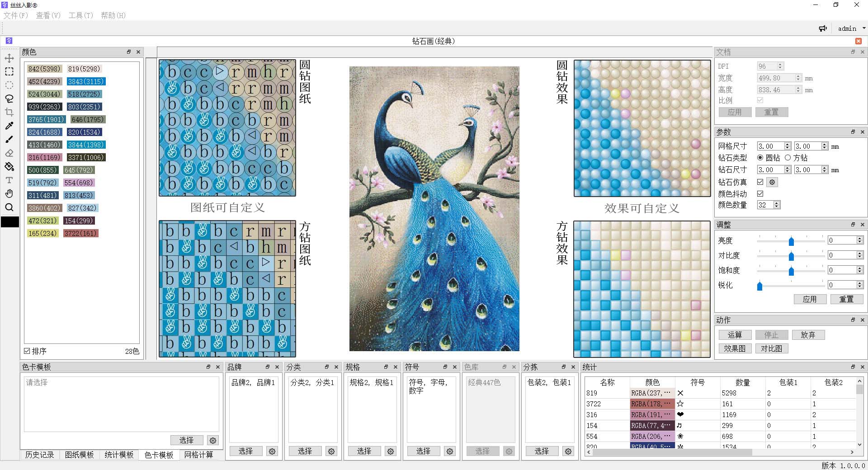Select the hand pan tool
The height and width of the screenshot is (470, 868).
pyautogui.click(x=9, y=193)
